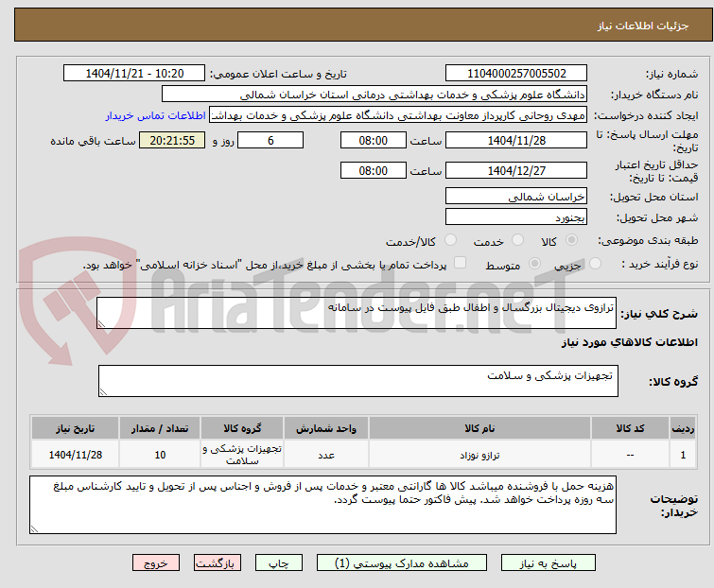Image resolution: width=714 pixels, height=588 pixels.
Task: Click the row number cell 1
Action: click(x=683, y=455)
